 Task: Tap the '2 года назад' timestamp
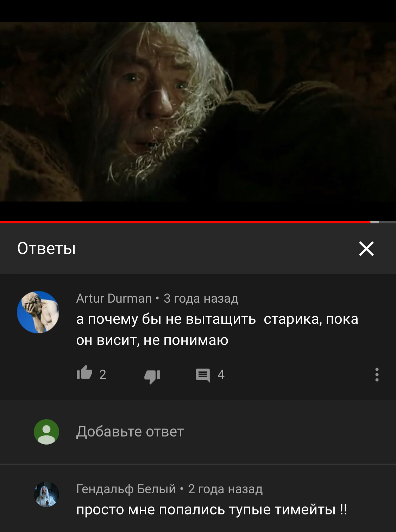point(225,489)
